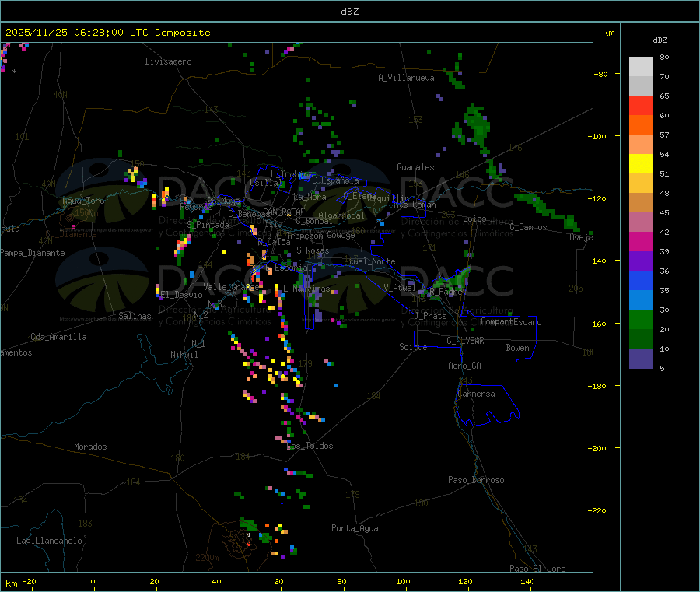
Task: Select the pure orange swatch below red
Action: tap(641, 125)
